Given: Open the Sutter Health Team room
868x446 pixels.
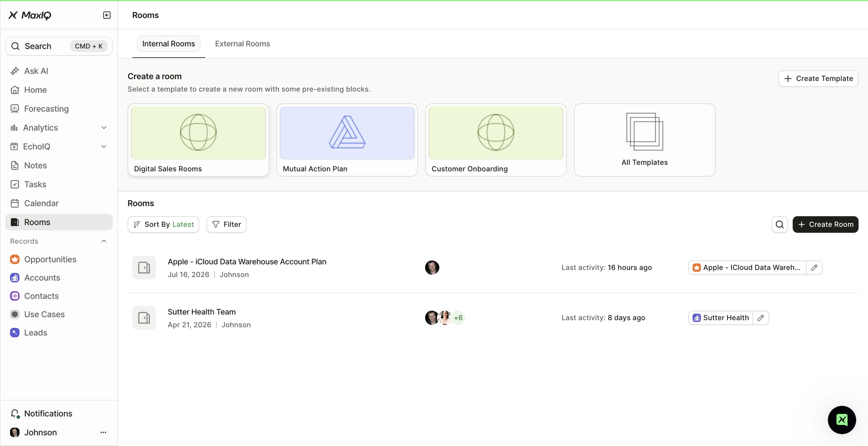Looking at the screenshot, I should (x=202, y=312).
